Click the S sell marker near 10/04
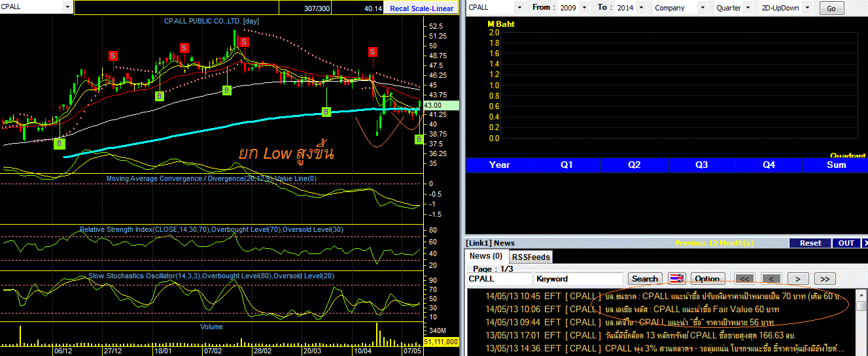This screenshot has height=356, width=868. click(372, 52)
